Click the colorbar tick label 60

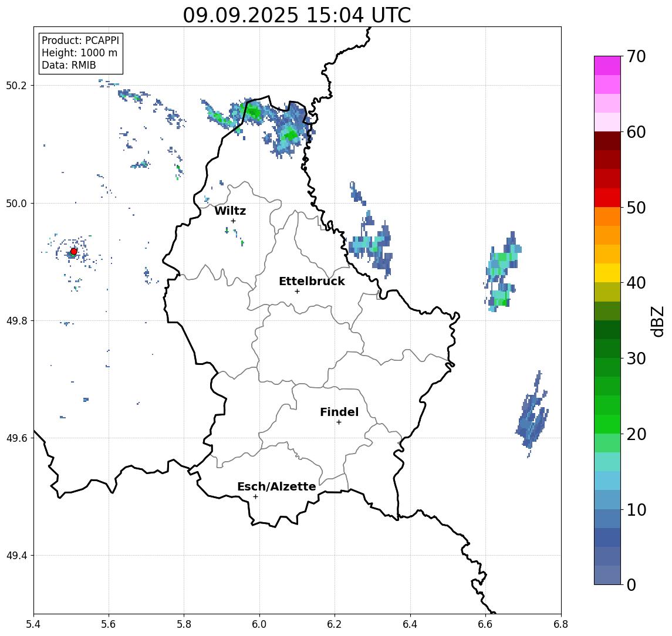[x=636, y=132]
